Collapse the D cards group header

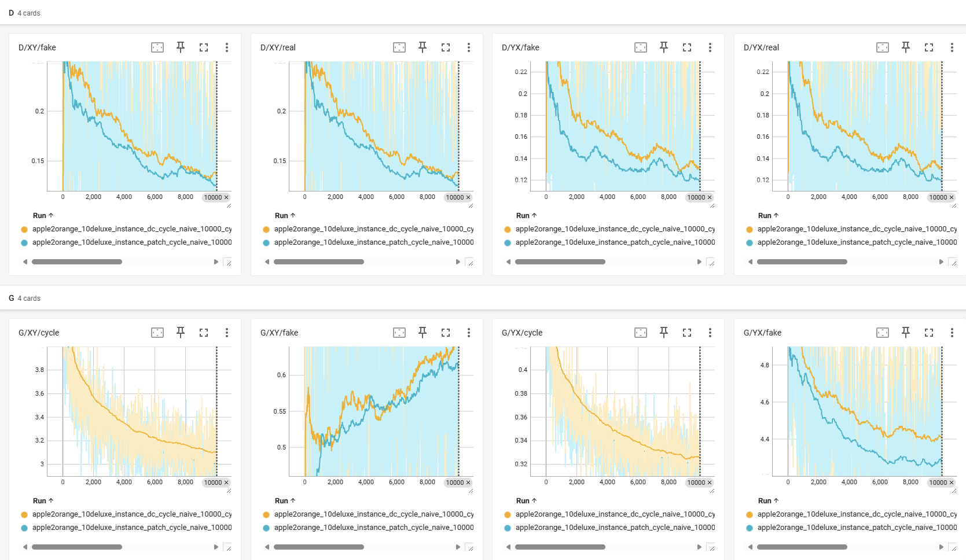24,13
